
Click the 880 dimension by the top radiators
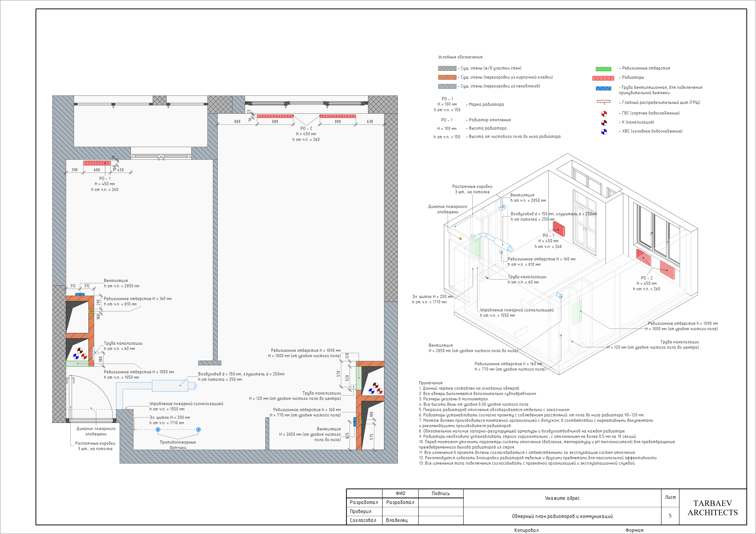coord(237,121)
